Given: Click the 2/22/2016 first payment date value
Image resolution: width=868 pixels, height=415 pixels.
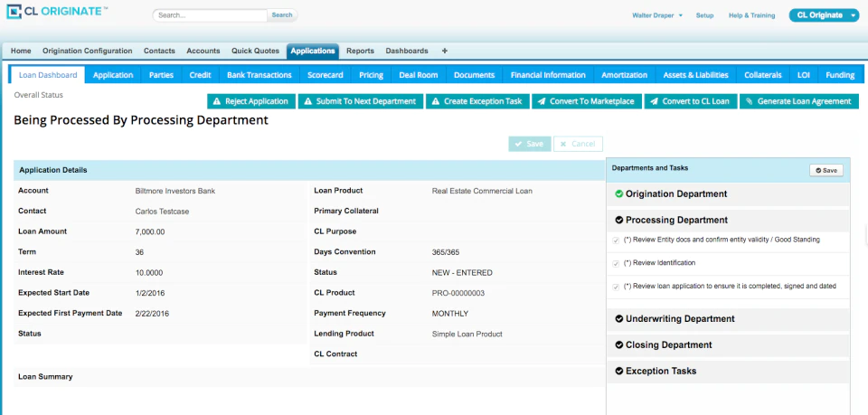Looking at the screenshot, I should click(152, 314).
